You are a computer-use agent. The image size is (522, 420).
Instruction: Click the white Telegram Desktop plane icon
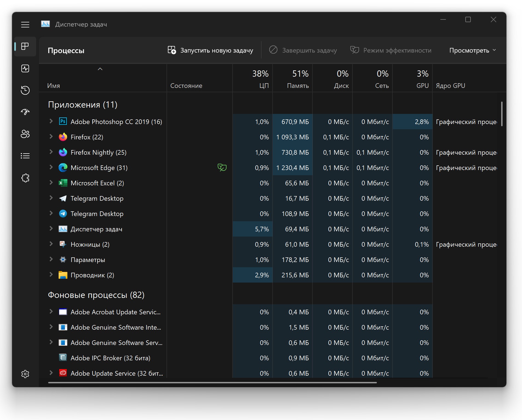[x=63, y=198]
